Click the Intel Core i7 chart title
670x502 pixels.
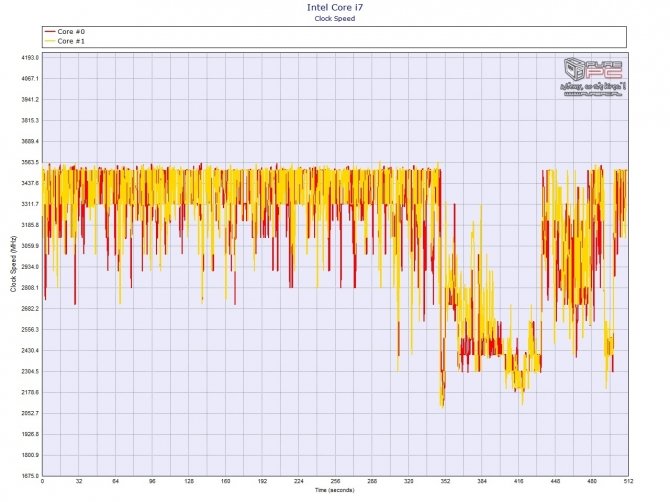335,7
